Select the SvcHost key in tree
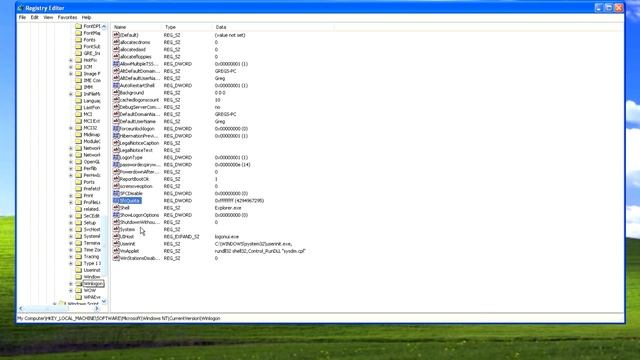The height and width of the screenshot is (360, 640). (92, 229)
